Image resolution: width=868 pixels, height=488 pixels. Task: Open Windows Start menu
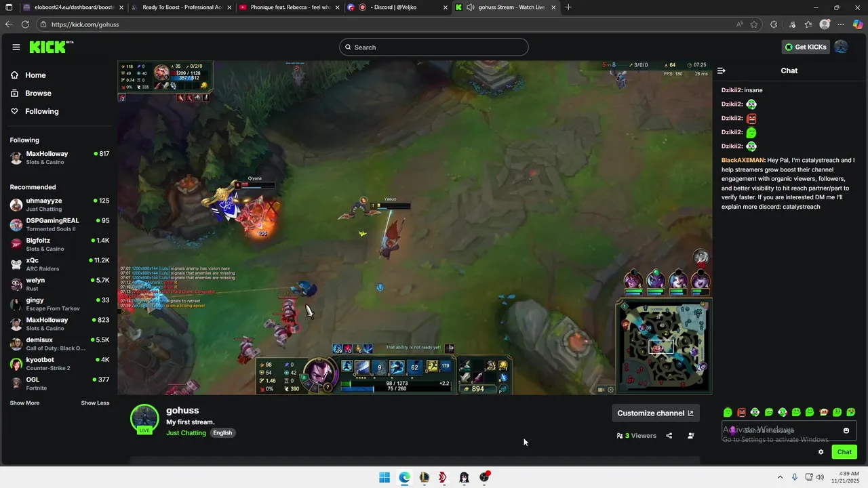(384, 477)
